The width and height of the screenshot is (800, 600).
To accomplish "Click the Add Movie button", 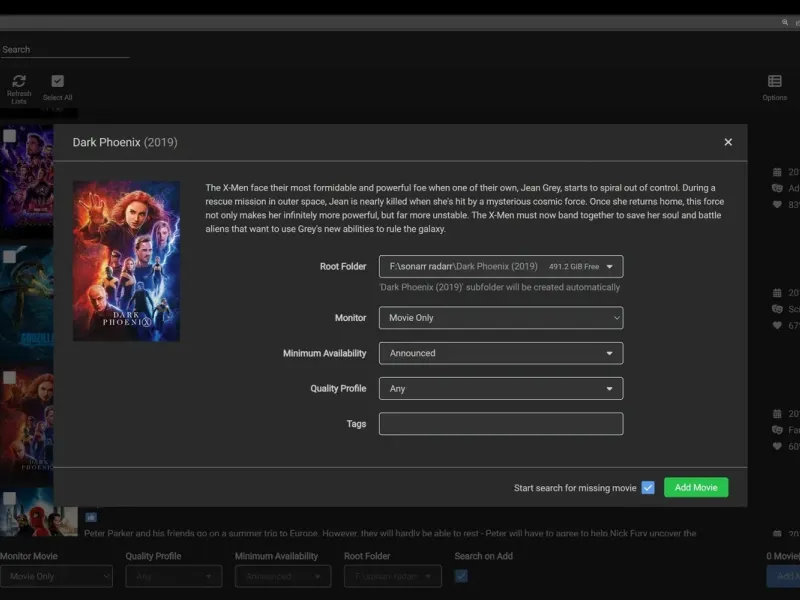I will (x=696, y=487).
